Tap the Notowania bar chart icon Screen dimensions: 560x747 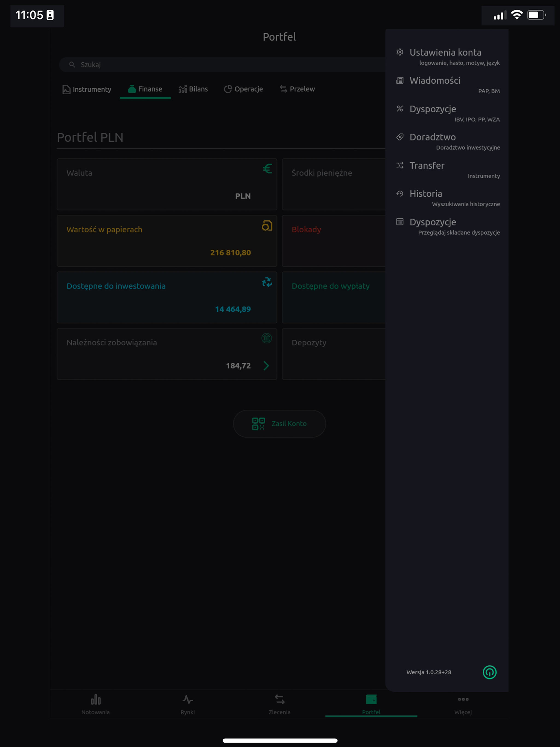(x=96, y=699)
